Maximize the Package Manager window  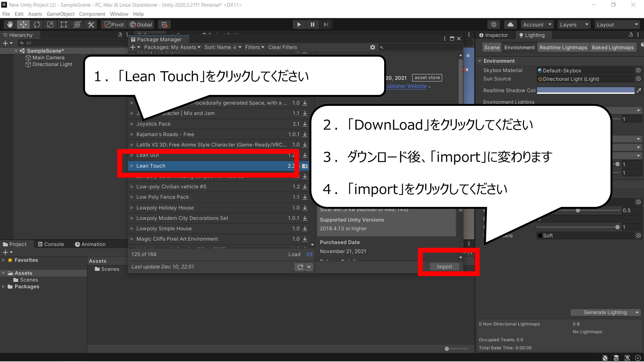(452, 39)
